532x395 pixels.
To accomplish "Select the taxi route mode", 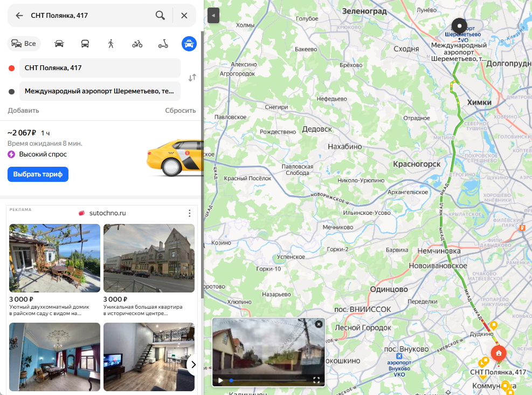I will click(x=189, y=44).
